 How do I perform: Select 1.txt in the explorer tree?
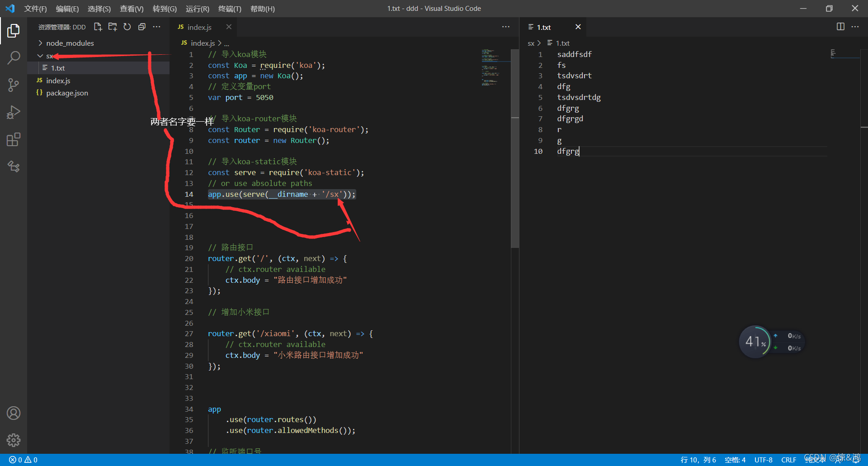pyautogui.click(x=98, y=68)
